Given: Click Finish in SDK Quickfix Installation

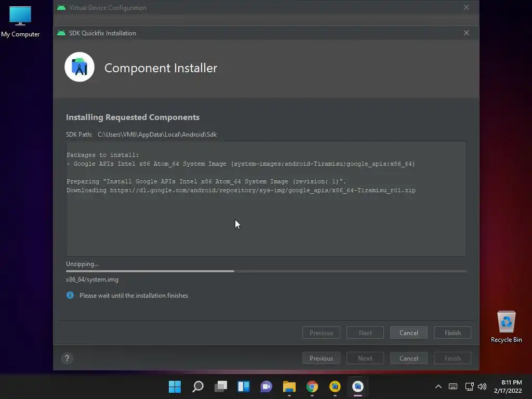Looking at the screenshot, I should click(453, 333).
